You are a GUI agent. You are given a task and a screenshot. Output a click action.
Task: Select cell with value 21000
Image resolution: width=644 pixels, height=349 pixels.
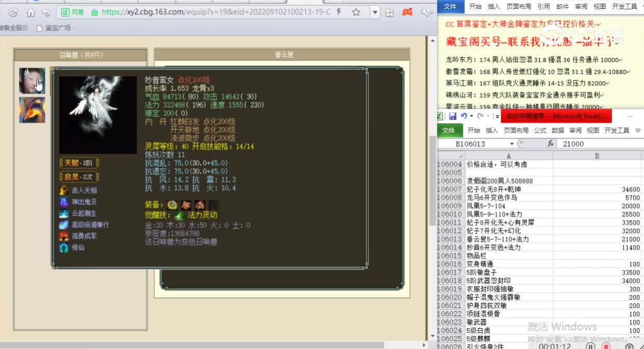tap(597, 239)
